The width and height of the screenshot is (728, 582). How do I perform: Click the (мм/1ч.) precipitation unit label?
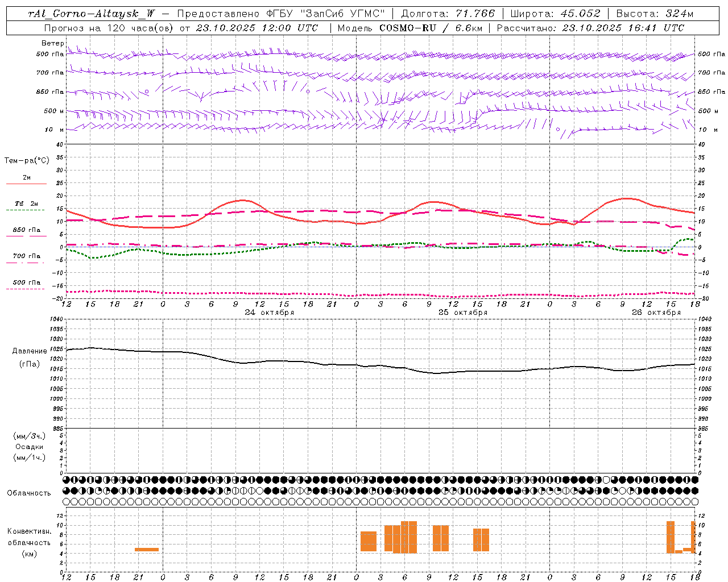[30, 458]
